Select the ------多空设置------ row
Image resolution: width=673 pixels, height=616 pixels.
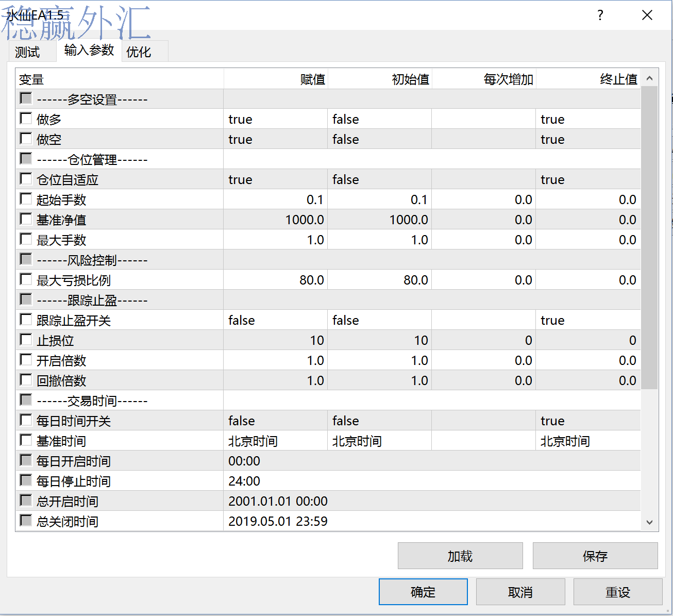(328, 99)
